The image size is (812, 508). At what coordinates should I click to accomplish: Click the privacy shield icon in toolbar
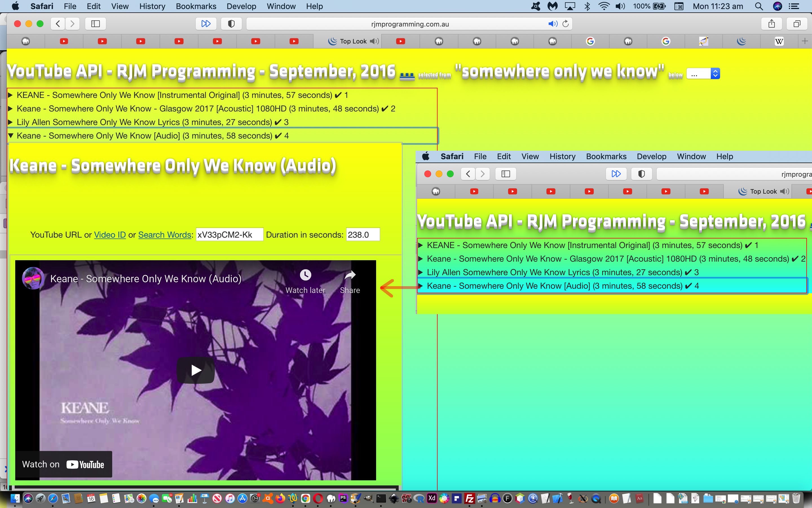[231, 23]
